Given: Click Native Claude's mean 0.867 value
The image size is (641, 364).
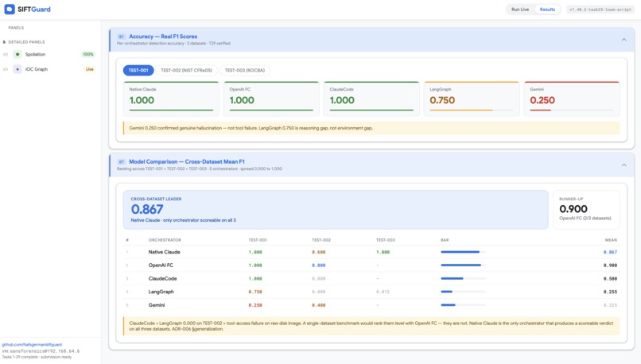Looking at the screenshot, I should coord(610,252).
